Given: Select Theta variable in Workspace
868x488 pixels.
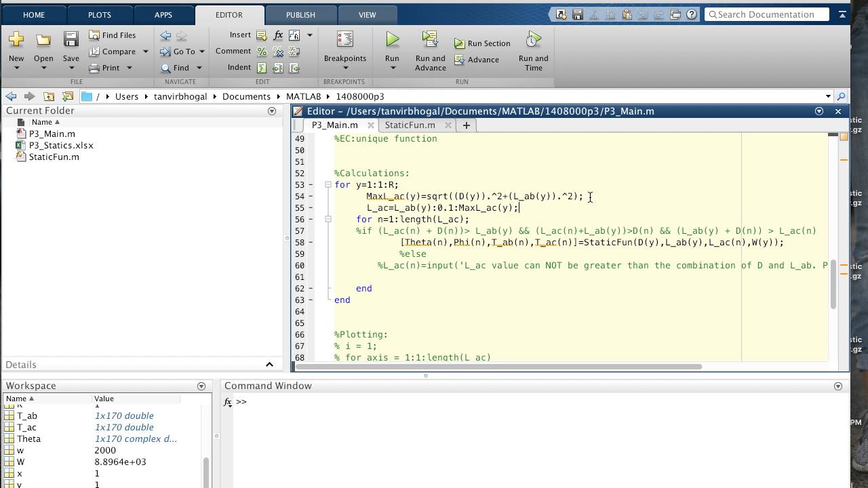Looking at the screenshot, I should (28, 439).
